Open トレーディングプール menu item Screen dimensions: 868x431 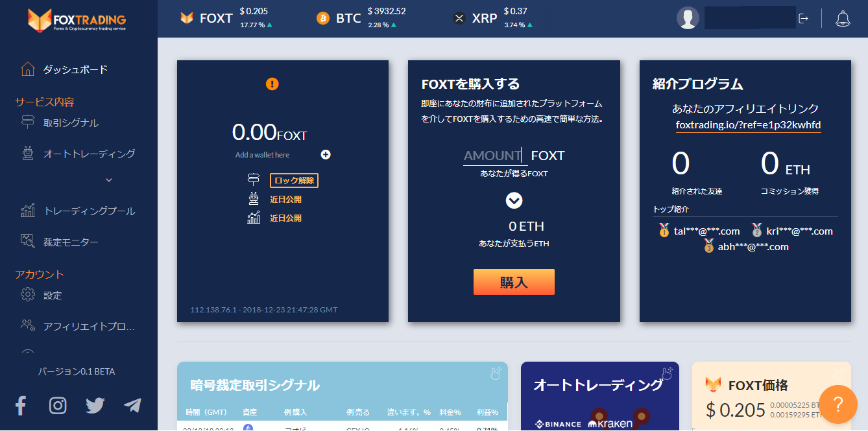(89, 211)
